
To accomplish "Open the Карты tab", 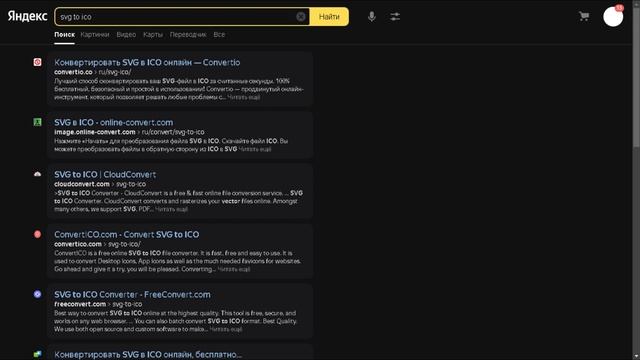I will point(153,35).
